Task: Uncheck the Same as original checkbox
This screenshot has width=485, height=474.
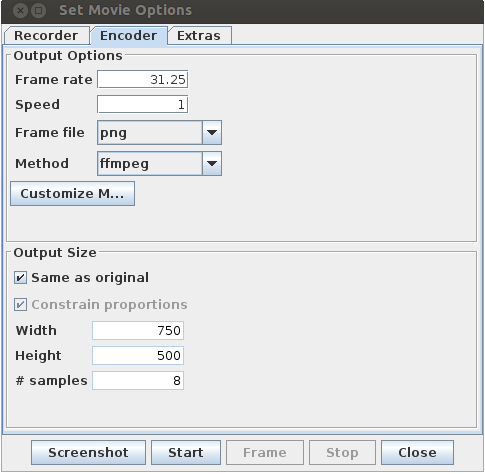Action: pos(20,277)
